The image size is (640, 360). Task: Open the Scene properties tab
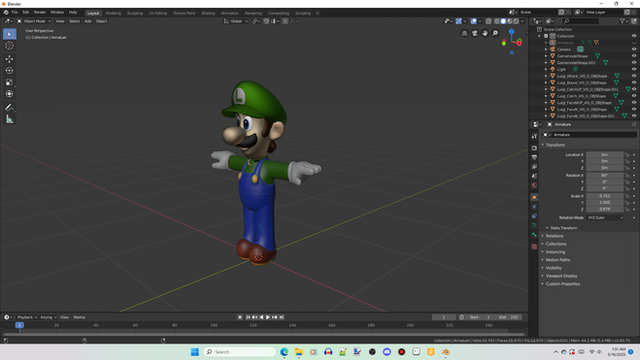tap(534, 176)
